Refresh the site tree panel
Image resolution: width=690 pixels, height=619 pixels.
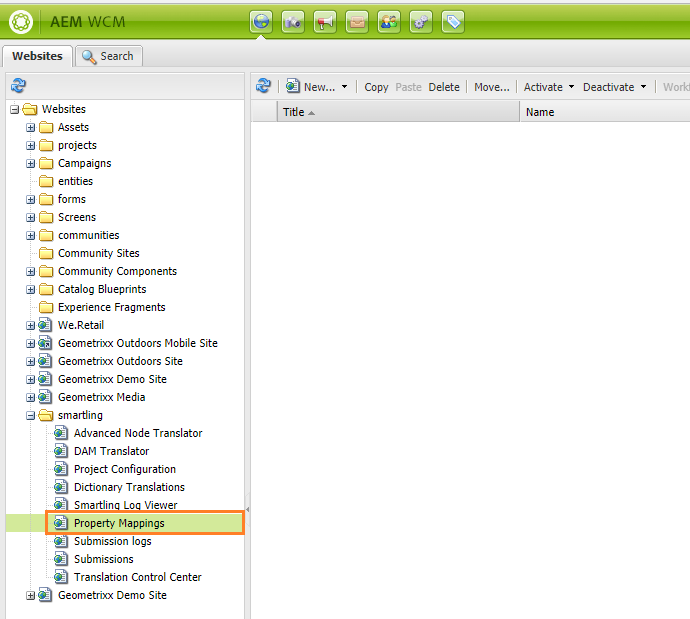(18, 85)
